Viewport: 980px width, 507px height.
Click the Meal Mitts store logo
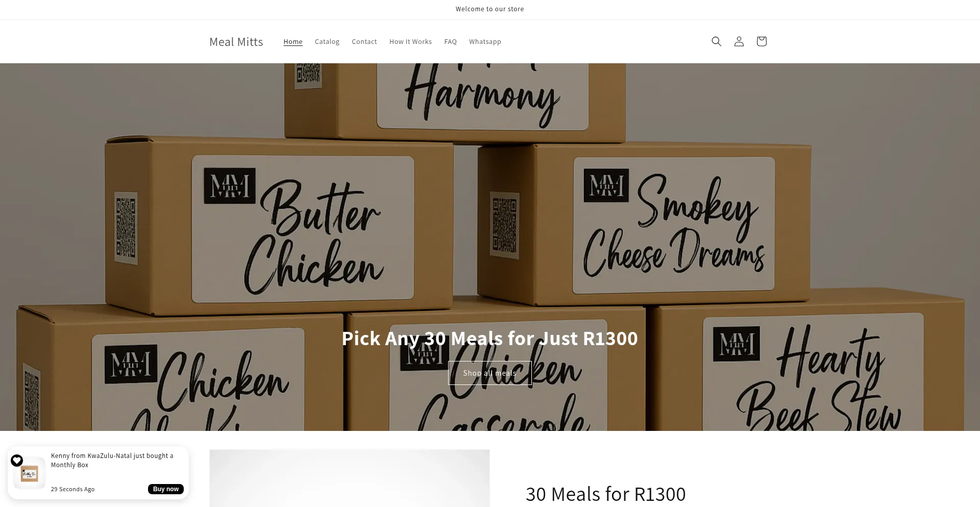[236, 42]
